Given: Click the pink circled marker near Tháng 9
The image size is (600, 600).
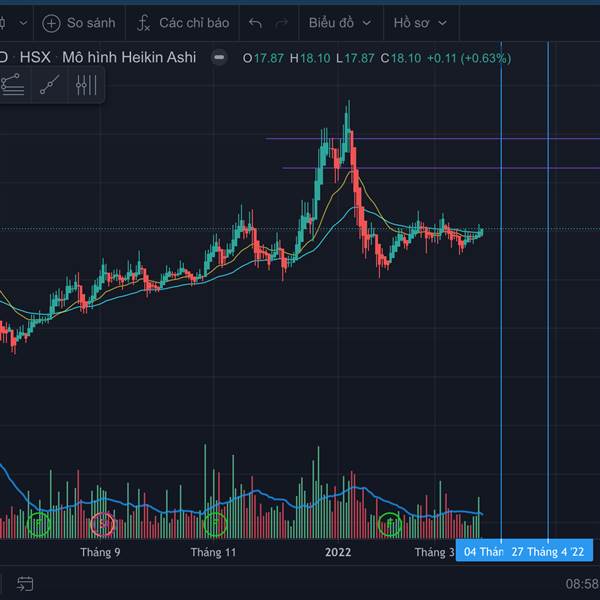Looking at the screenshot, I should [103, 524].
